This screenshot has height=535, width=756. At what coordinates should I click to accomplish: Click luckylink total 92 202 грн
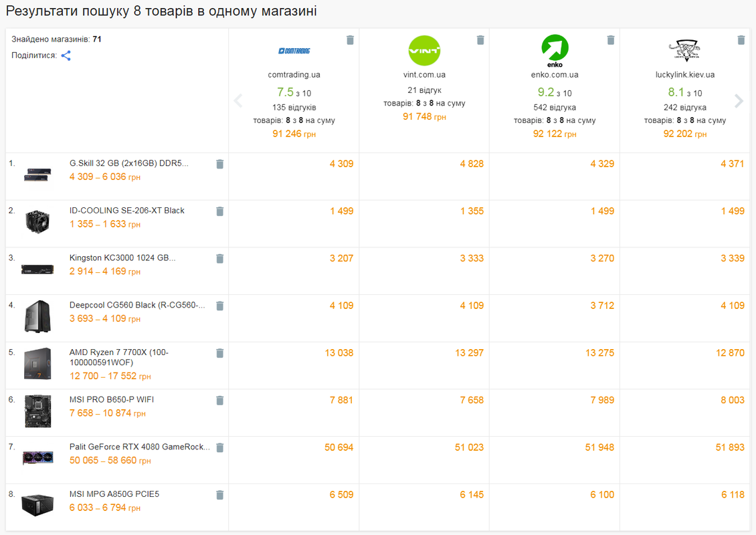[685, 134]
